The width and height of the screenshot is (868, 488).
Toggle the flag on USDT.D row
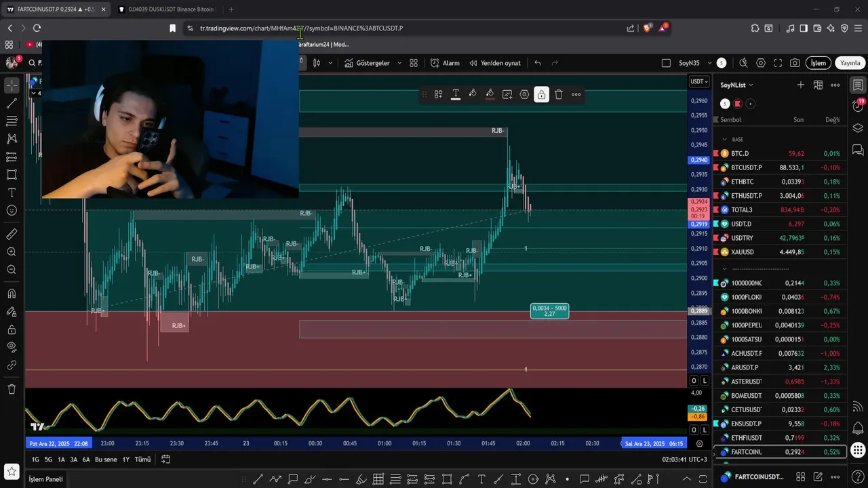(716, 224)
